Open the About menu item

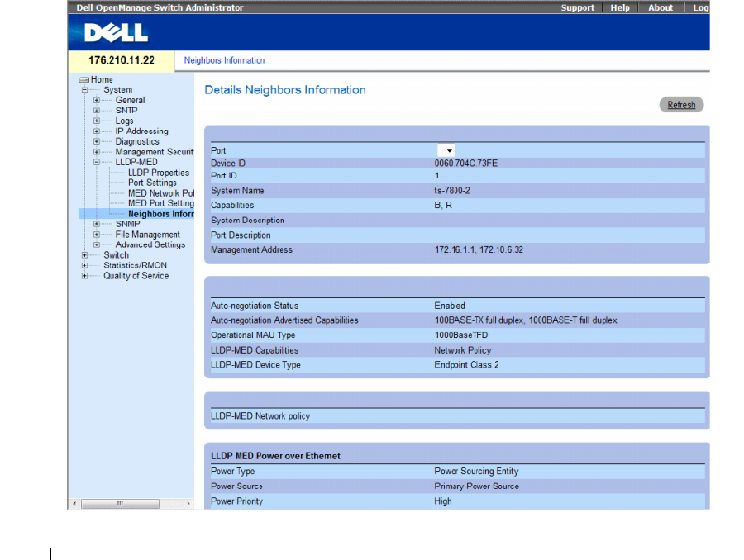[x=661, y=7]
